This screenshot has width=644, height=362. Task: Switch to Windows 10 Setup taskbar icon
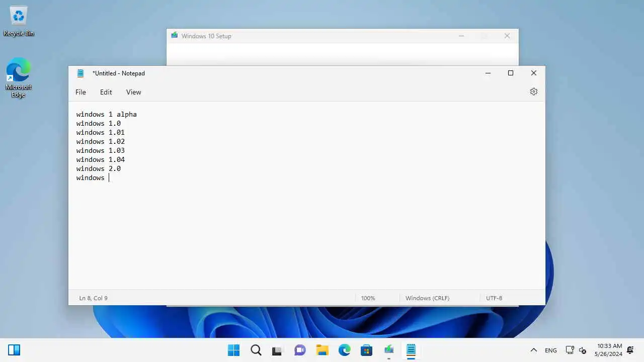(x=388, y=350)
